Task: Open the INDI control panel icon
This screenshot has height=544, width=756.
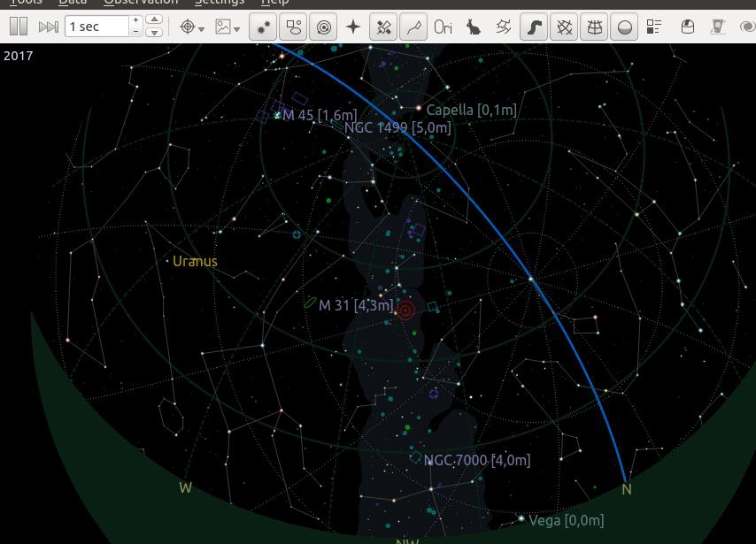Action: [717, 27]
